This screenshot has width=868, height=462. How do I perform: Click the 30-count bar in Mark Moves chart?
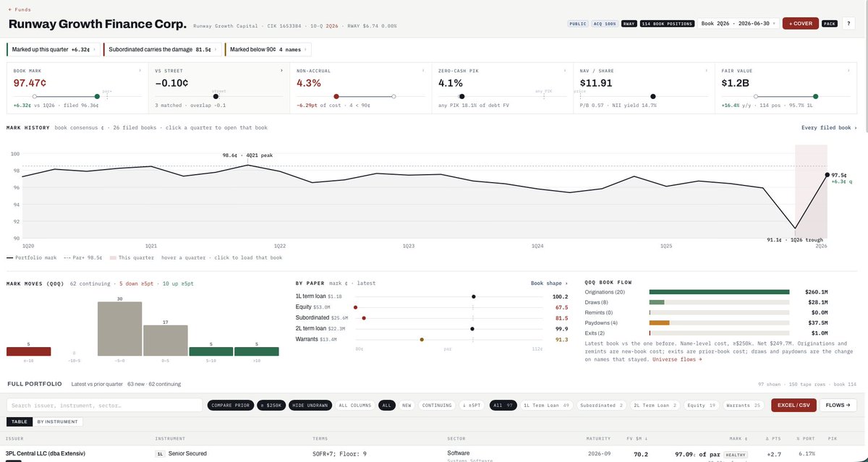119,329
